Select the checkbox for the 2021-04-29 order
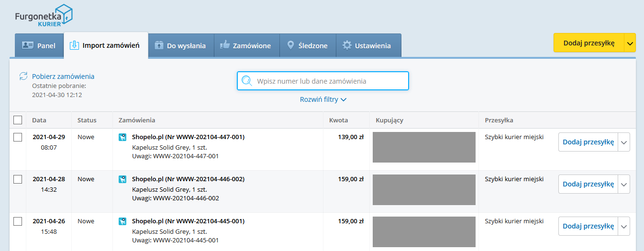Viewport: 644px width, 251px height. (18, 137)
